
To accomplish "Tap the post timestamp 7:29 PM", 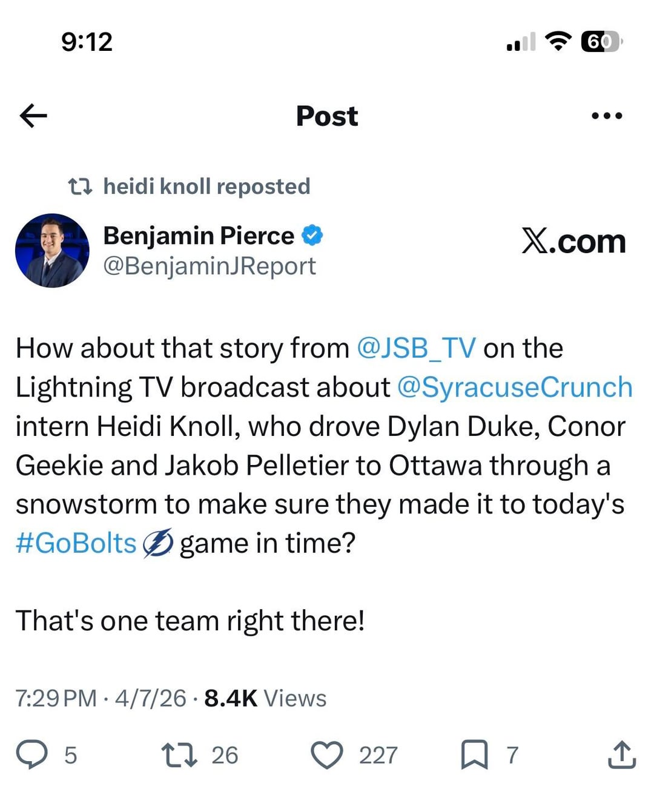I will tap(56, 698).
